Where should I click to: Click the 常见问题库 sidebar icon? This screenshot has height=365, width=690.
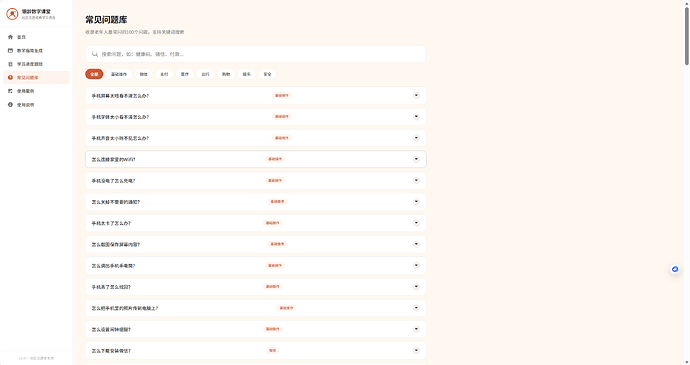point(11,77)
